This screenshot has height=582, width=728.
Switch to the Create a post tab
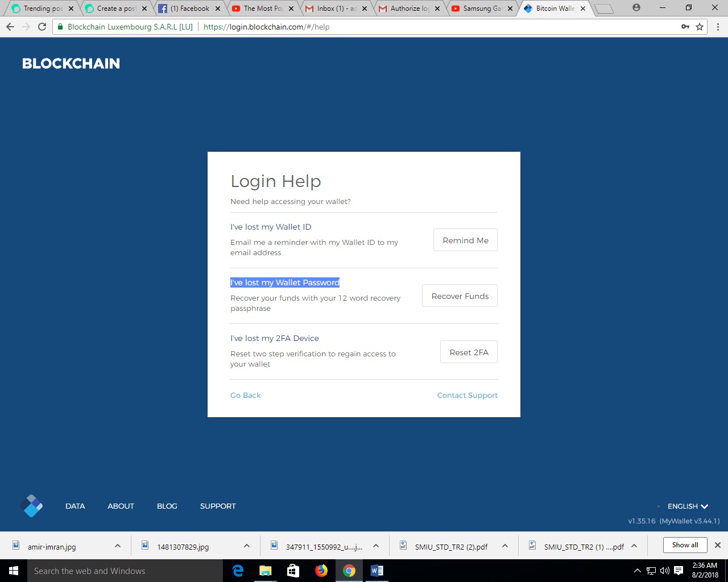115,9
